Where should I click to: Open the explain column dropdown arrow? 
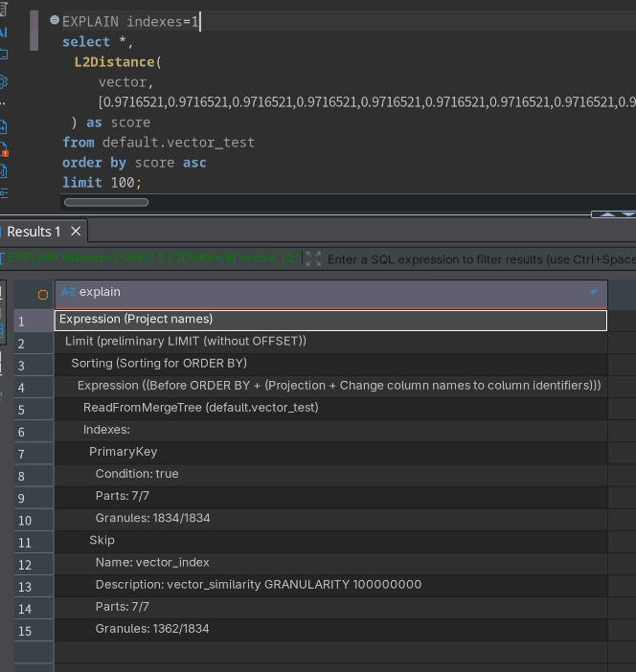593,293
